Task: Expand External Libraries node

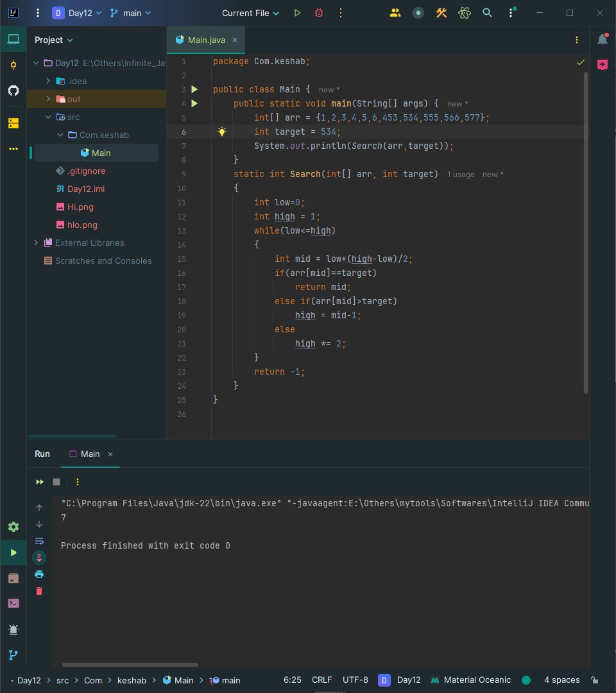Action: (36, 243)
